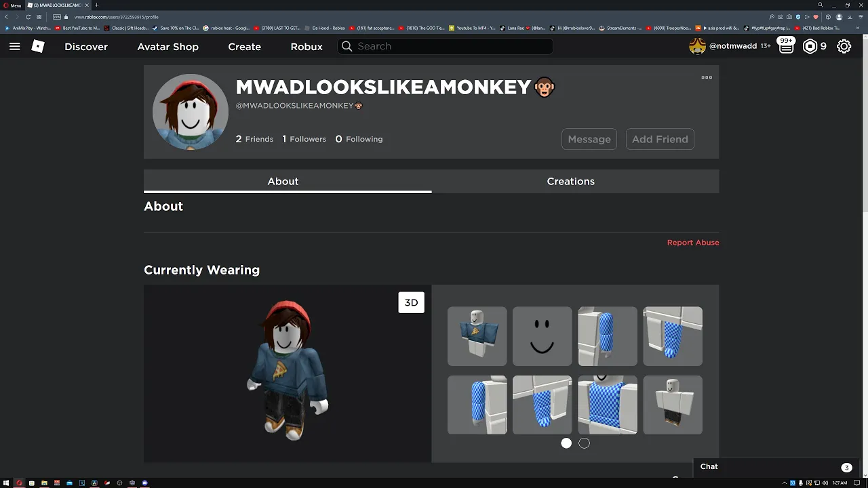Viewport: 868px width, 488px height.
Task: Click the roblox.com address bar URL
Action: (x=116, y=17)
